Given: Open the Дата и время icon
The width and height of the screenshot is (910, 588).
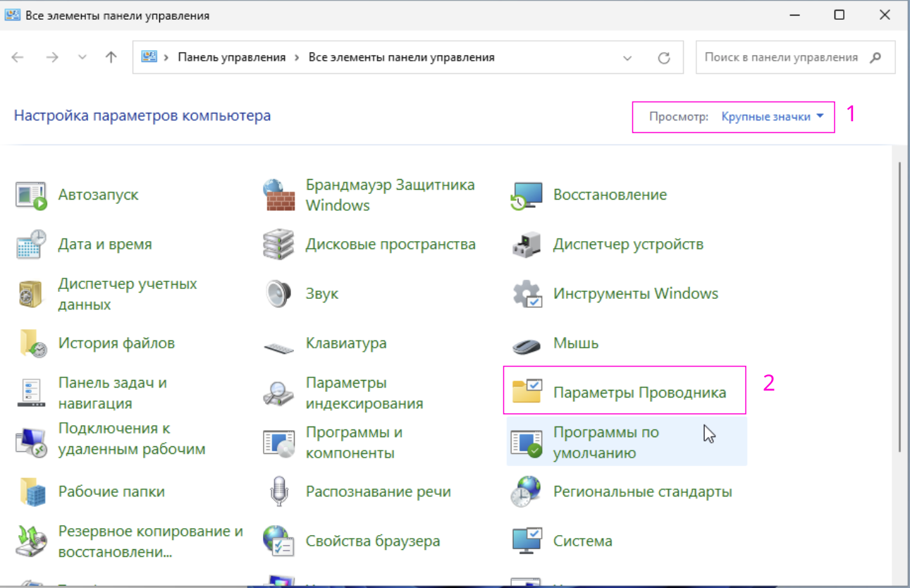Looking at the screenshot, I should 31,245.
